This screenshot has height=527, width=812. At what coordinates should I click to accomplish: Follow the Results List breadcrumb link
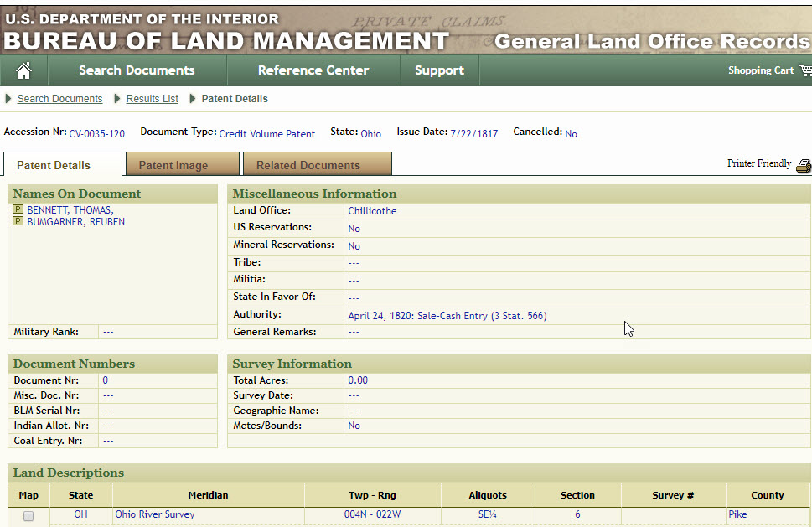[x=152, y=98]
